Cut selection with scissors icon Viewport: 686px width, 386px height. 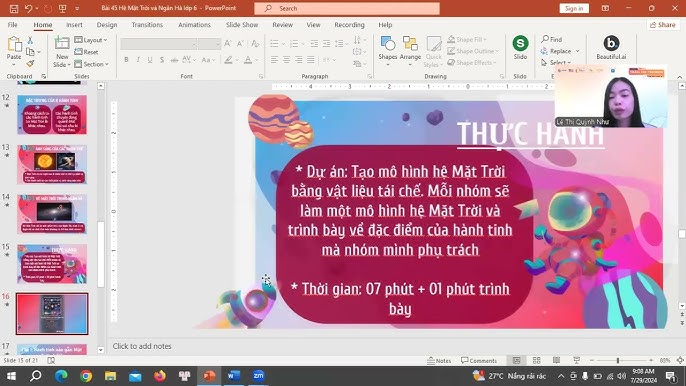tap(30, 40)
